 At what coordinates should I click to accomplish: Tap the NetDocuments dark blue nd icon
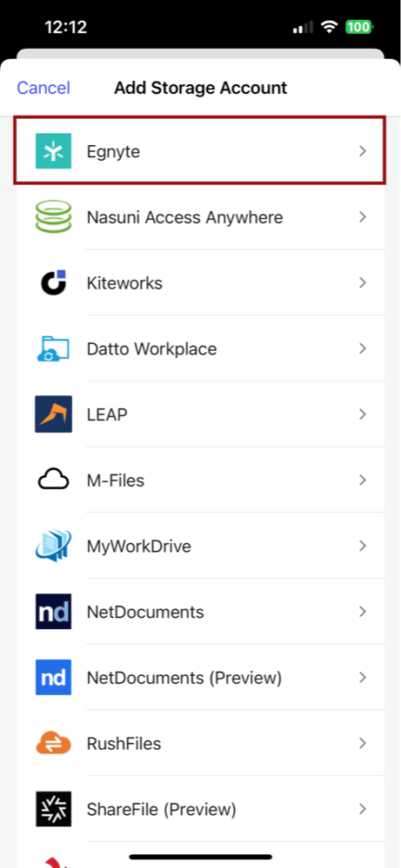click(53, 612)
